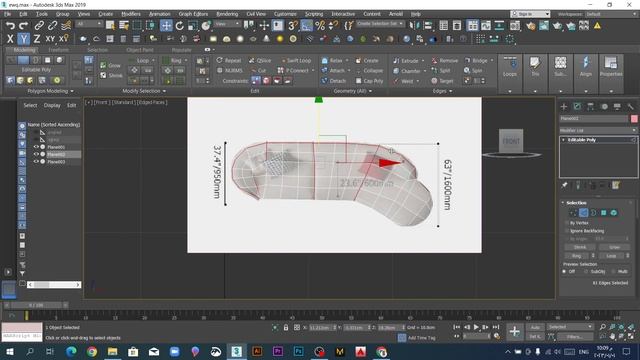Open the Modify command panel tab
640x360 pixels.
[x=577, y=107]
